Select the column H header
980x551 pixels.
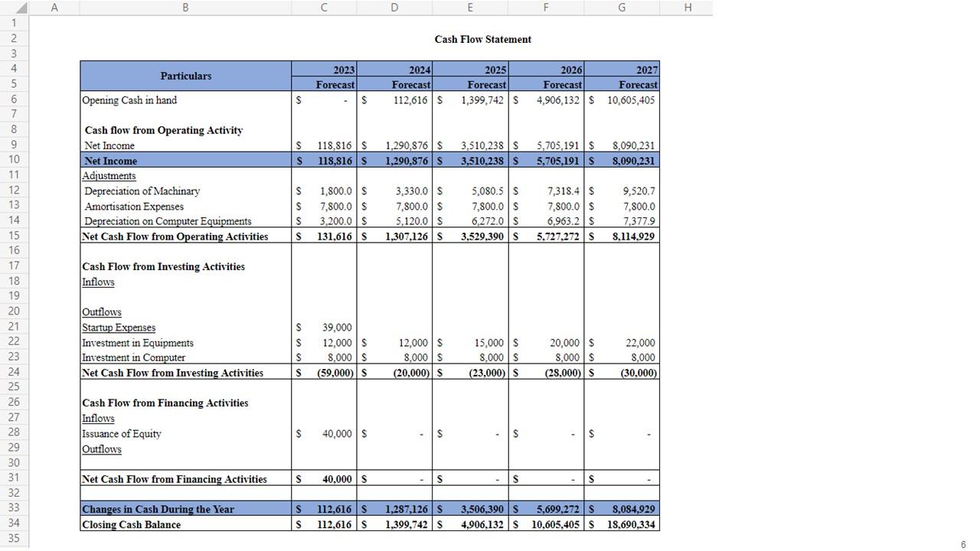(688, 8)
